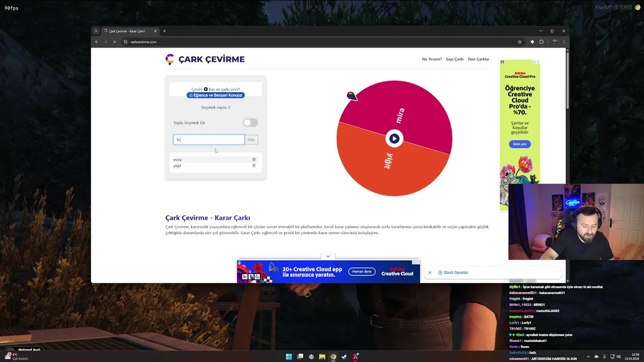Open the Chrome tab search dropdown
The image size is (644, 362).
96,31
